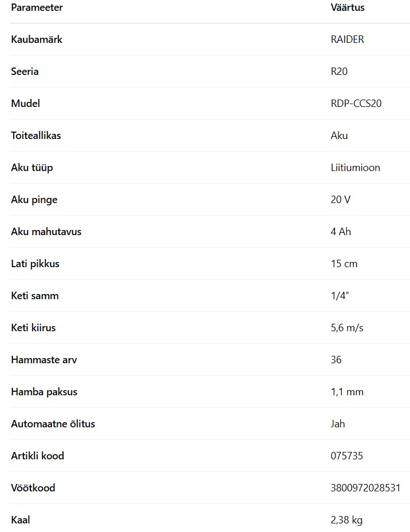Select the Jah value for Automaatne õlitus
The width and height of the screenshot is (410, 532).
pyautogui.click(x=338, y=424)
